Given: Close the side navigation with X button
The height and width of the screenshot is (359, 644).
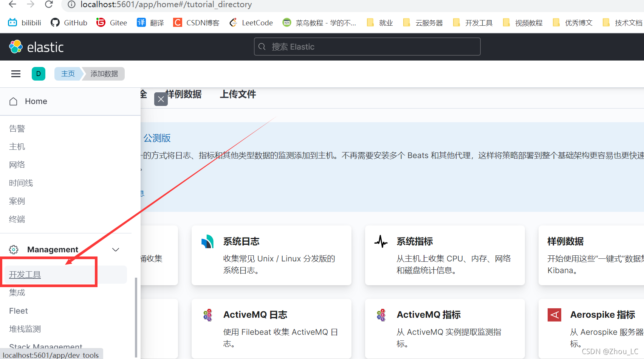Looking at the screenshot, I should point(161,99).
